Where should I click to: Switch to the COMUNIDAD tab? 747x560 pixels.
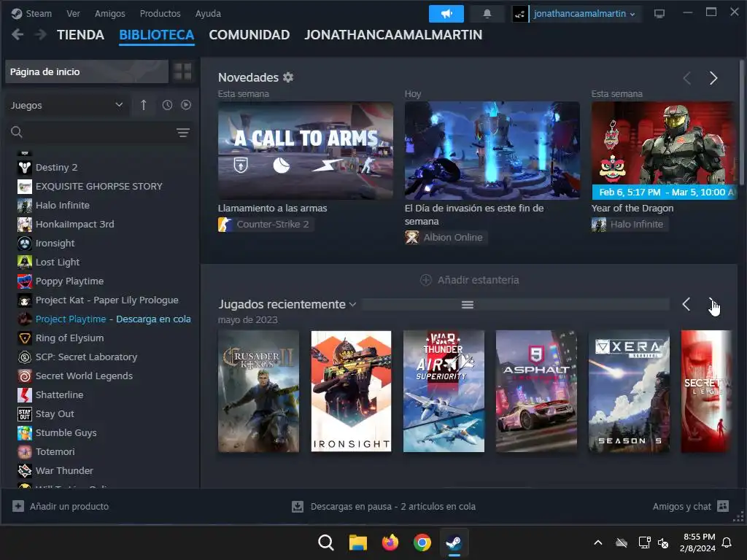tap(249, 35)
